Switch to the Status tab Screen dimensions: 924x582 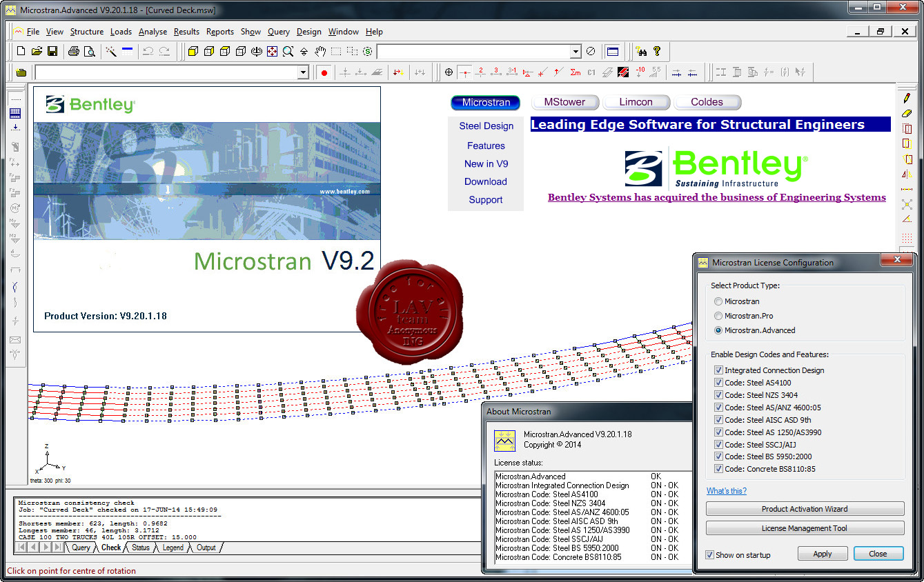[x=141, y=548]
